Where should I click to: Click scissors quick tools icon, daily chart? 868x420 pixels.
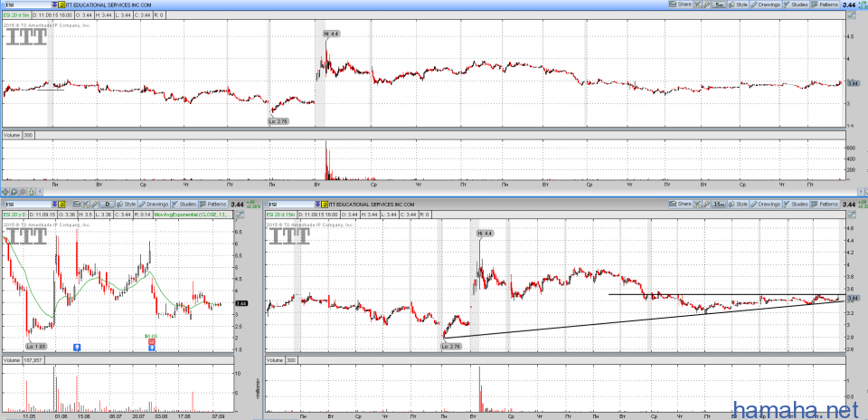86,205
